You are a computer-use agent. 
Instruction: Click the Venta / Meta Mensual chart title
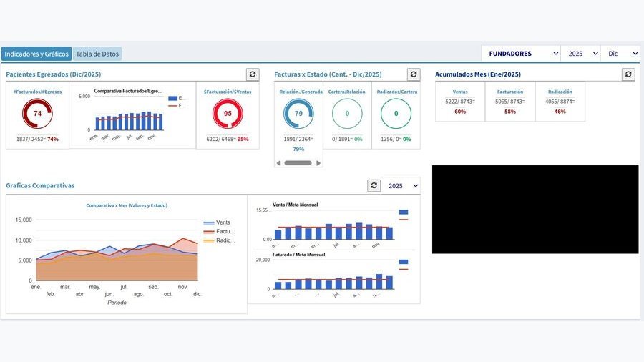296,205
